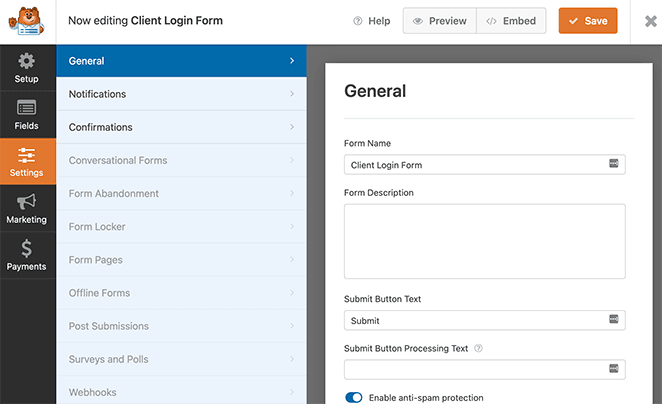Screen dimensions: 662x404
Task: Click the Embed button
Action: click(x=510, y=21)
